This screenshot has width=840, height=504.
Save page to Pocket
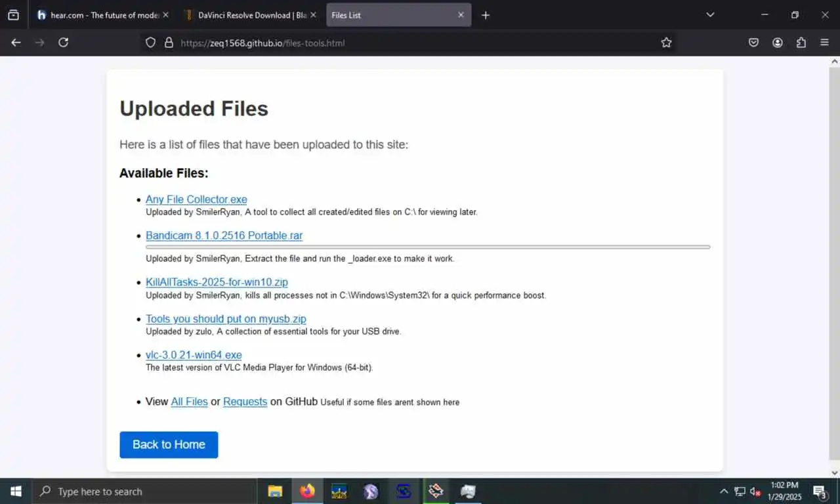click(754, 43)
